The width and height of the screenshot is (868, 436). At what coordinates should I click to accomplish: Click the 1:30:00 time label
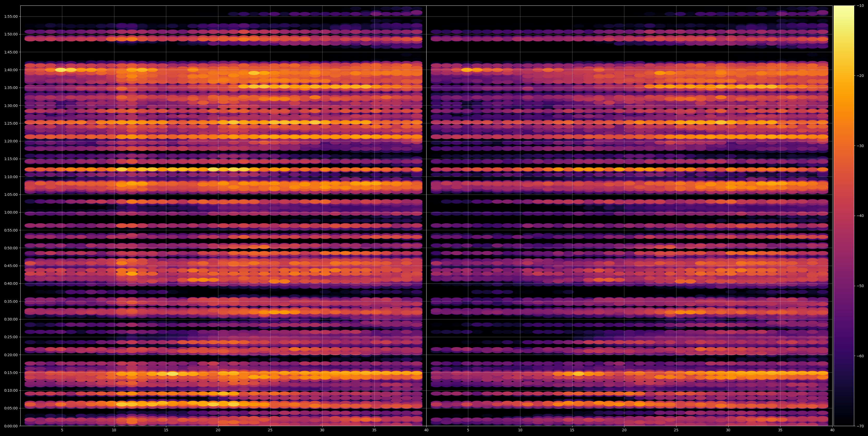(x=11, y=106)
